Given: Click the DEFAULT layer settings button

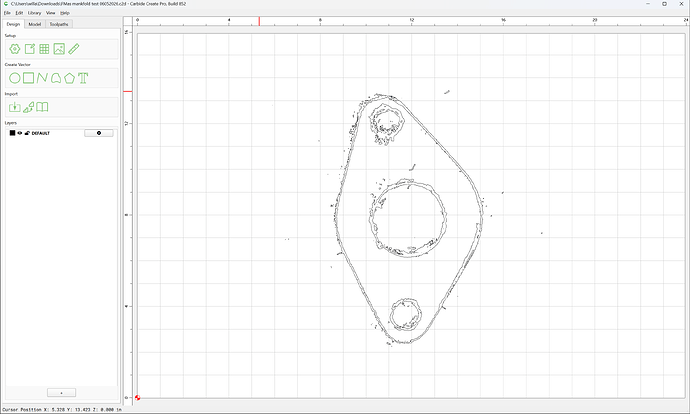Looking at the screenshot, I should [99, 133].
